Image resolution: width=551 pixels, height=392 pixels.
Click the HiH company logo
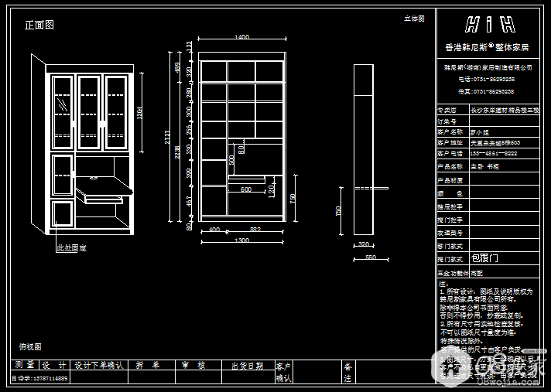[488, 25]
